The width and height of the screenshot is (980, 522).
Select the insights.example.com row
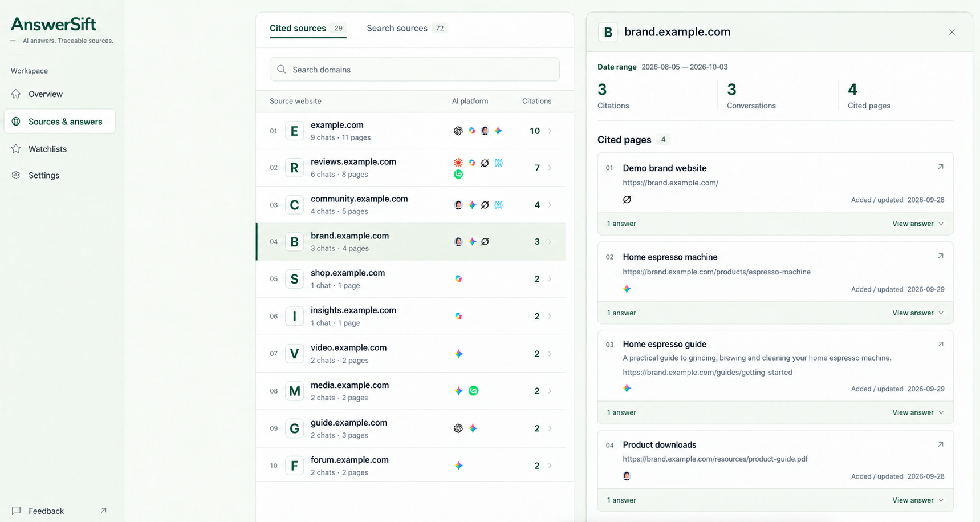pyautogui.click(x=411, y=316)
